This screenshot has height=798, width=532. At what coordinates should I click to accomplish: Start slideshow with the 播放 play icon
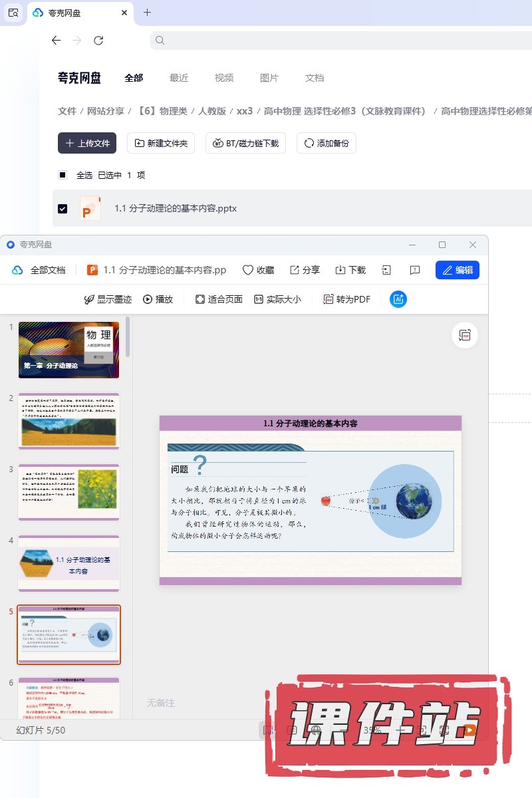pos(158,299)
